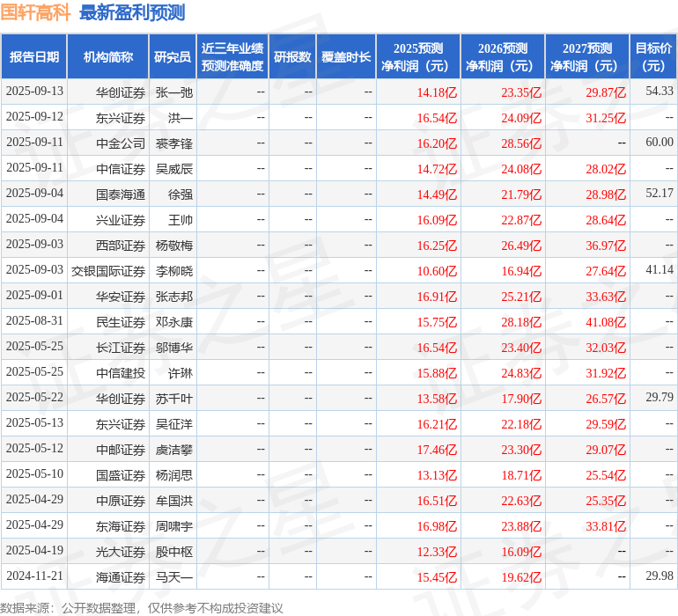Click researcher name 吴威辰

click(x=173, y=169)
